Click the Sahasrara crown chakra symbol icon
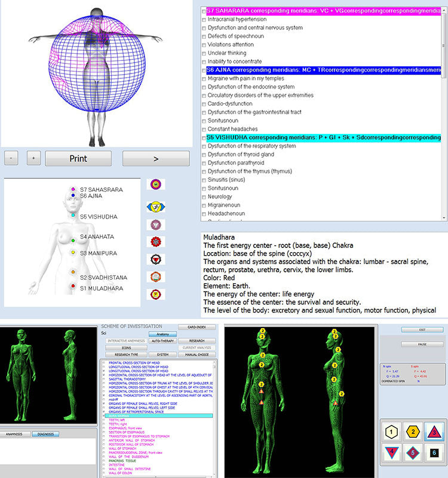 click(x=157, y=185)
